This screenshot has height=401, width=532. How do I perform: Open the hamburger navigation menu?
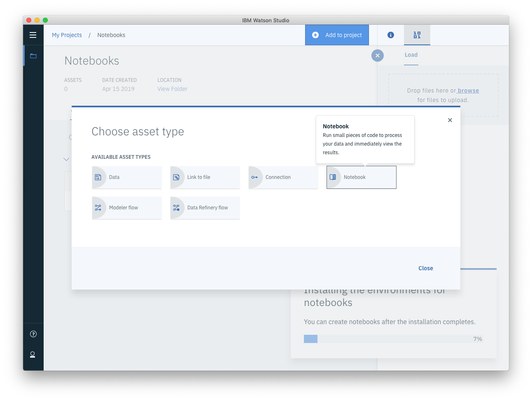pyautogui.click(x=33, y=35)
